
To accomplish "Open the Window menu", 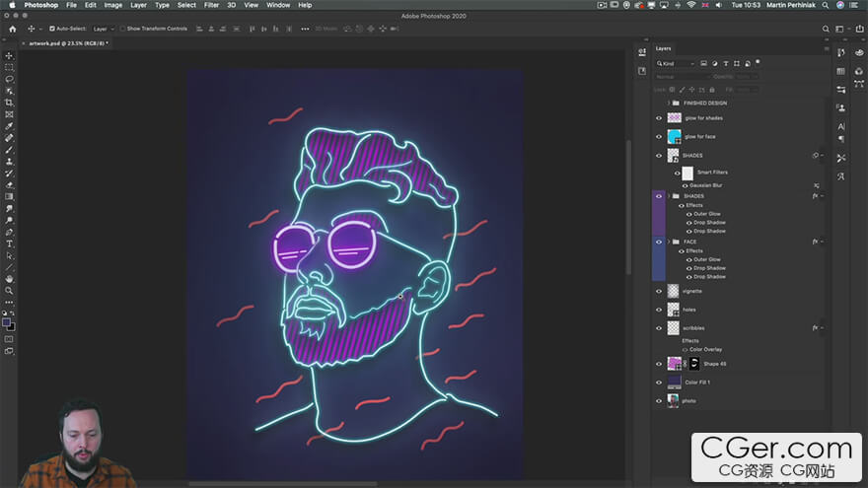I will point(278,5).
